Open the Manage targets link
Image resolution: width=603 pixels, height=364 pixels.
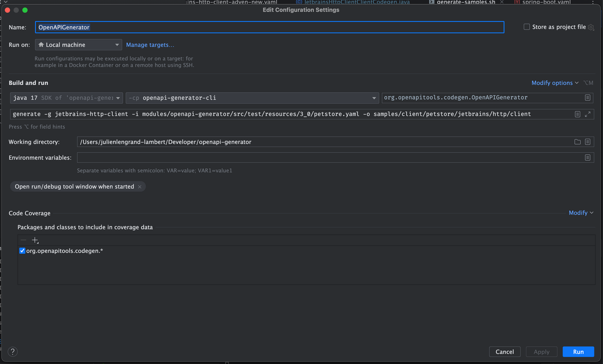coord(150,45)
